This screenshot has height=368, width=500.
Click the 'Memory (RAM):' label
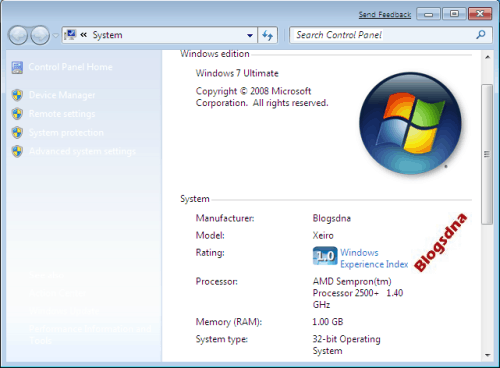229,322
